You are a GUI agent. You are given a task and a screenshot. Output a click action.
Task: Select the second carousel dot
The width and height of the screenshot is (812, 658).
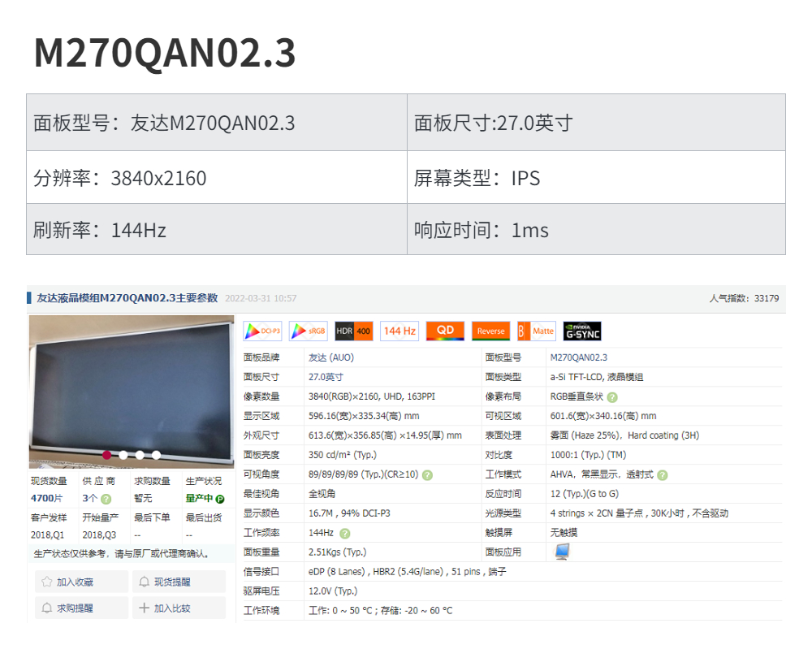[123, 455]
